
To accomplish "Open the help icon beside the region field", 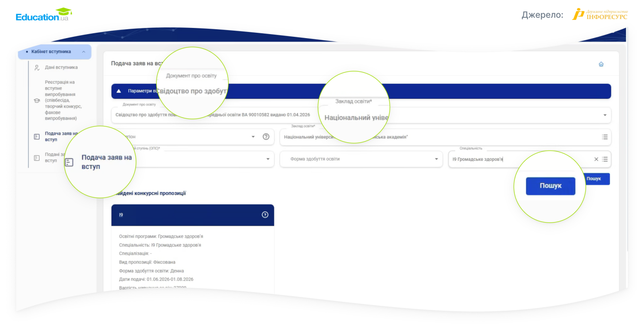I will click(266, 137).
